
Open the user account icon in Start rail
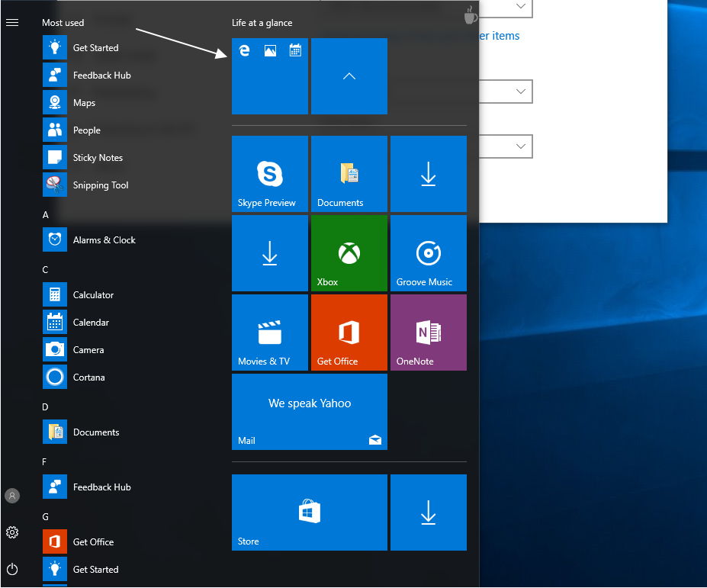[12, 496]
